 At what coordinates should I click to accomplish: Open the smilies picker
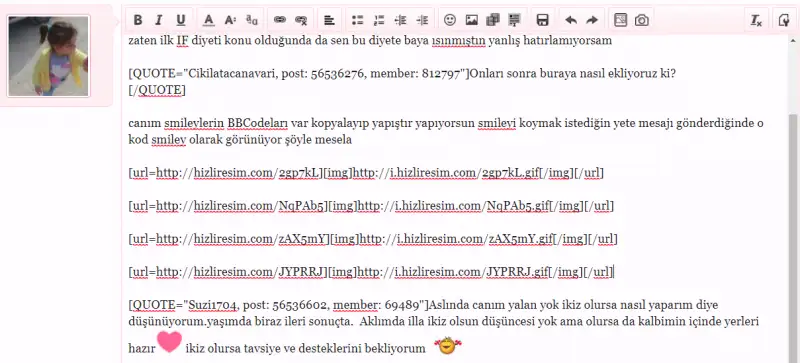tap(449, 20)
